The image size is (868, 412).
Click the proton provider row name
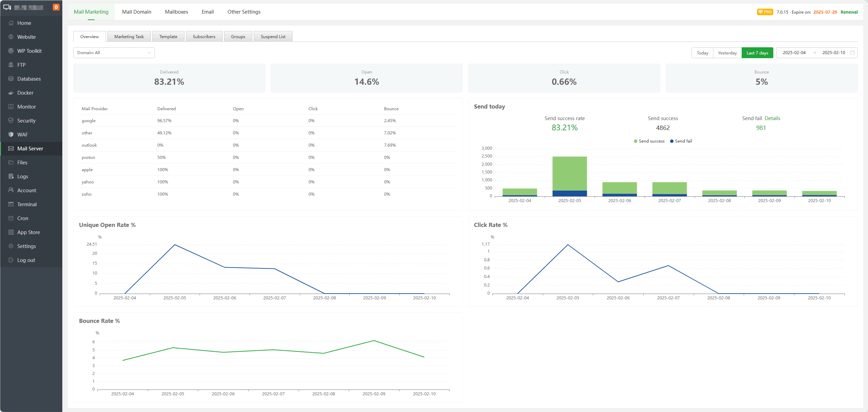click(x=88, y=158)
